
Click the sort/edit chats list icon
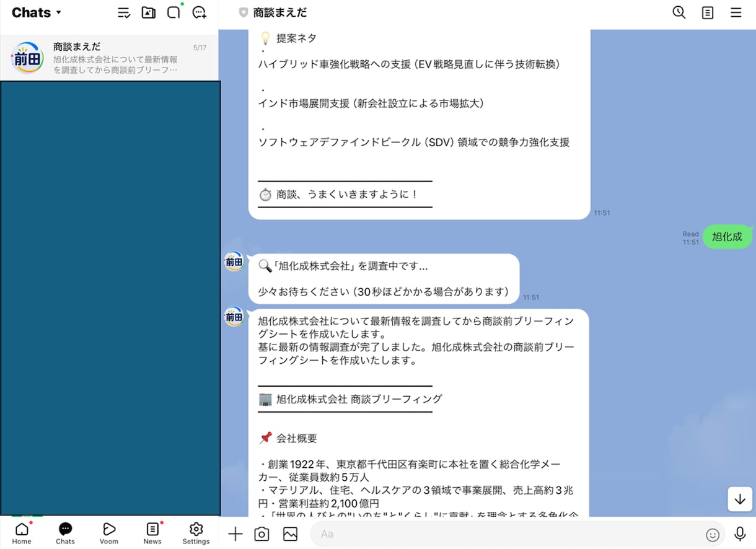(123, 12)
